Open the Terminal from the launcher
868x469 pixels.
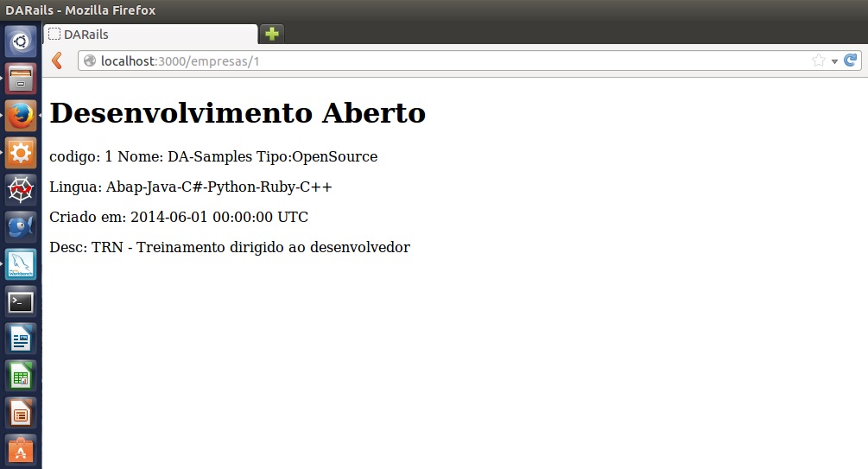click(21, 301)
